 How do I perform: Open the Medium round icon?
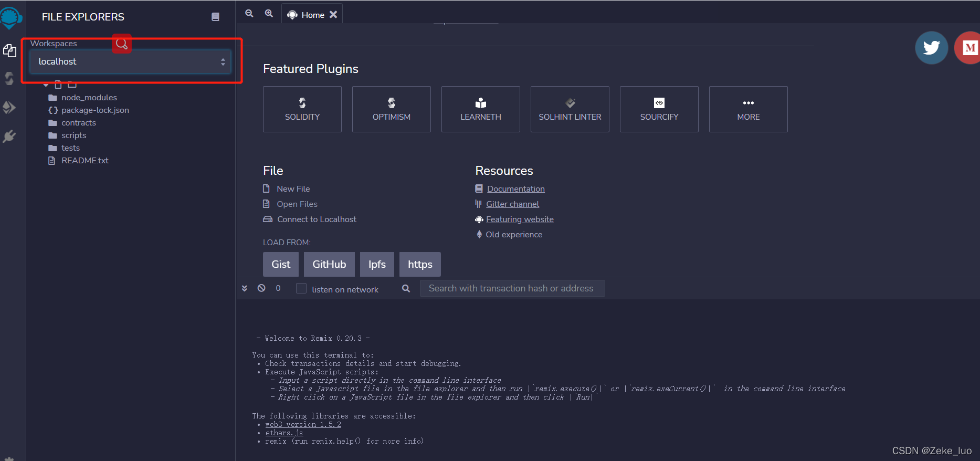coord(968,48)
